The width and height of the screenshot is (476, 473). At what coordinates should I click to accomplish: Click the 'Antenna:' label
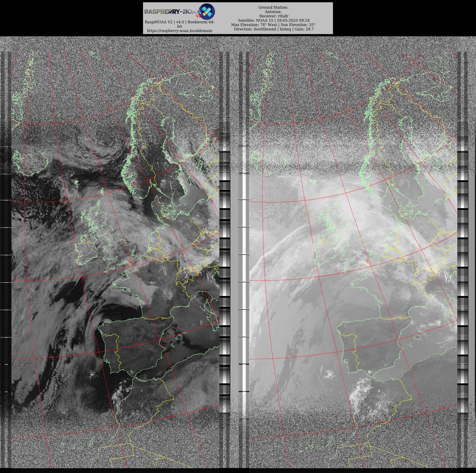coord(273,12)
